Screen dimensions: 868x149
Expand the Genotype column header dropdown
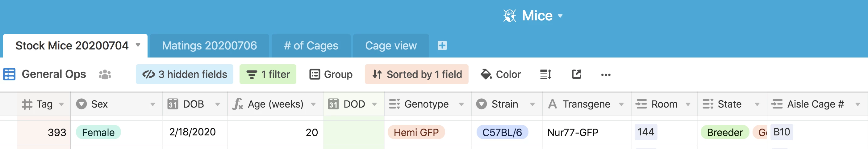[x=461, y=104]
